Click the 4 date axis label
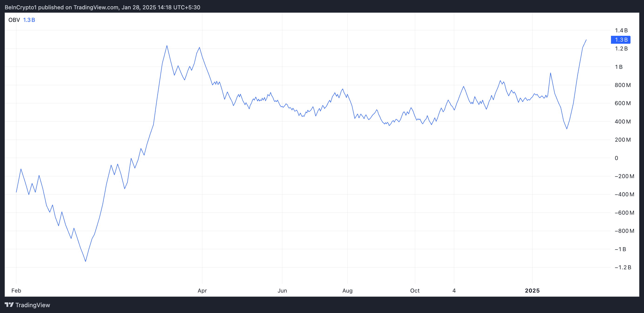The image size is (644, 313). [x=454, y=290]
